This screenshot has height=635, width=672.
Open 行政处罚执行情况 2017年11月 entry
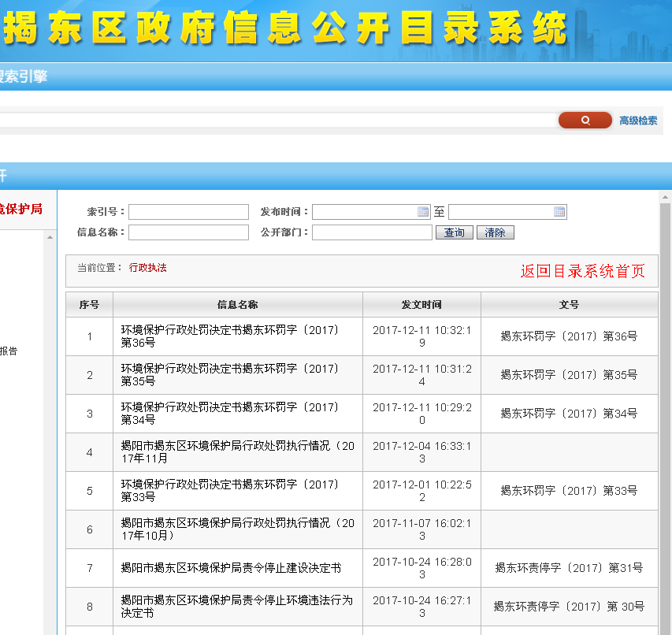tap(237, 452)
